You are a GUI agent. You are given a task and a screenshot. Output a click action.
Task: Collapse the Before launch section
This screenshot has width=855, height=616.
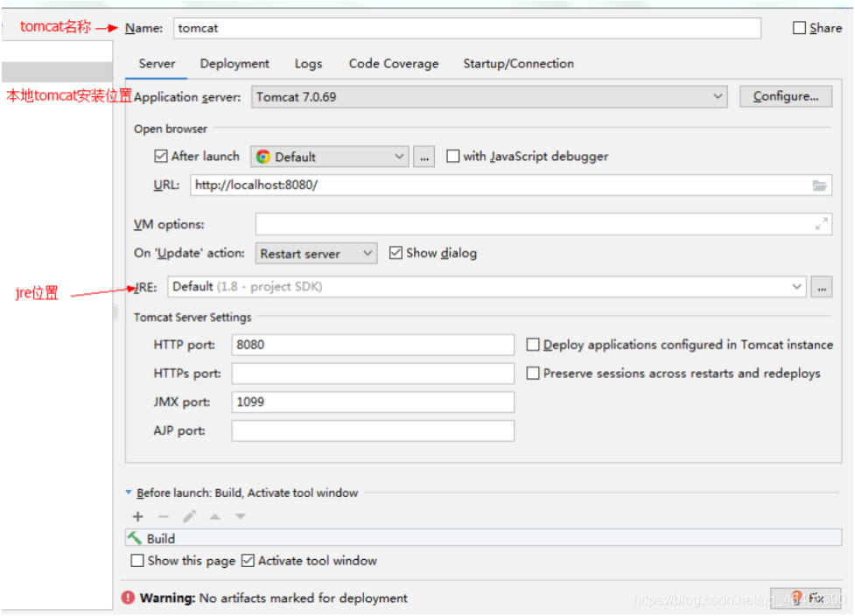(x=129, y=493)
